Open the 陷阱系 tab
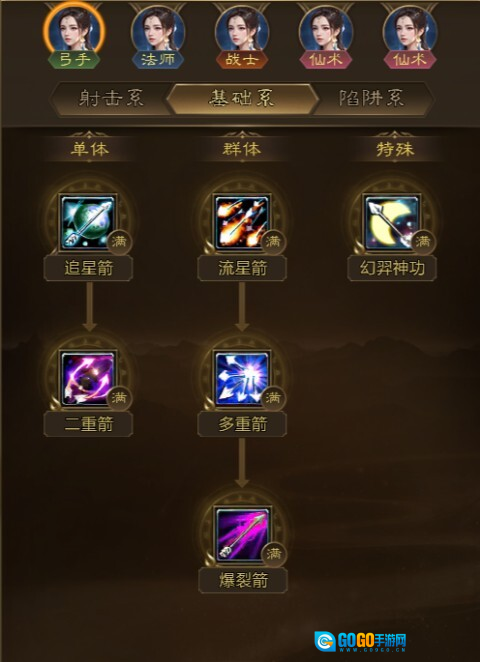 pos(372,99)
